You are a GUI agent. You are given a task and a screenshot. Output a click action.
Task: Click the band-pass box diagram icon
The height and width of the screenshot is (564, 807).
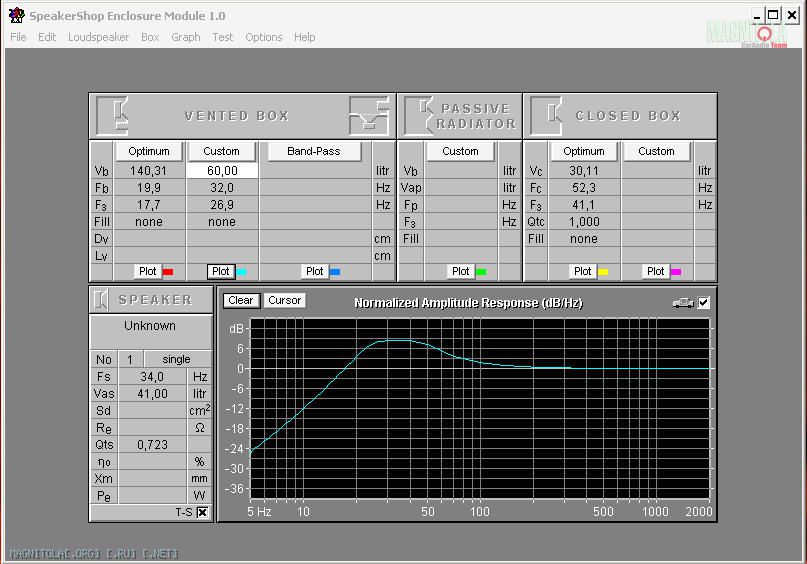pos(369,115)
